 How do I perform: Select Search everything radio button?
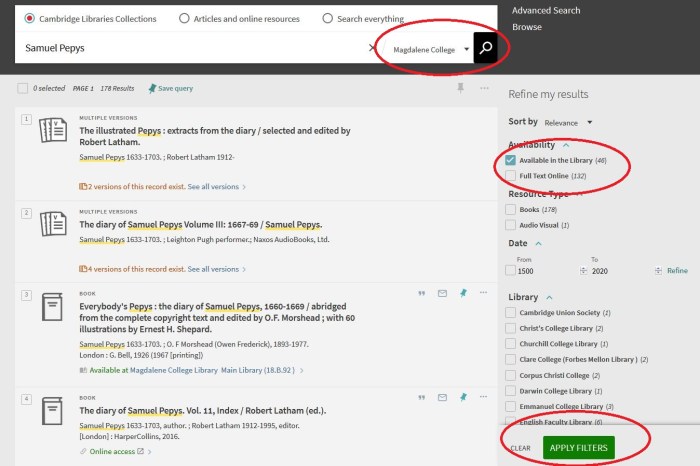327,18
